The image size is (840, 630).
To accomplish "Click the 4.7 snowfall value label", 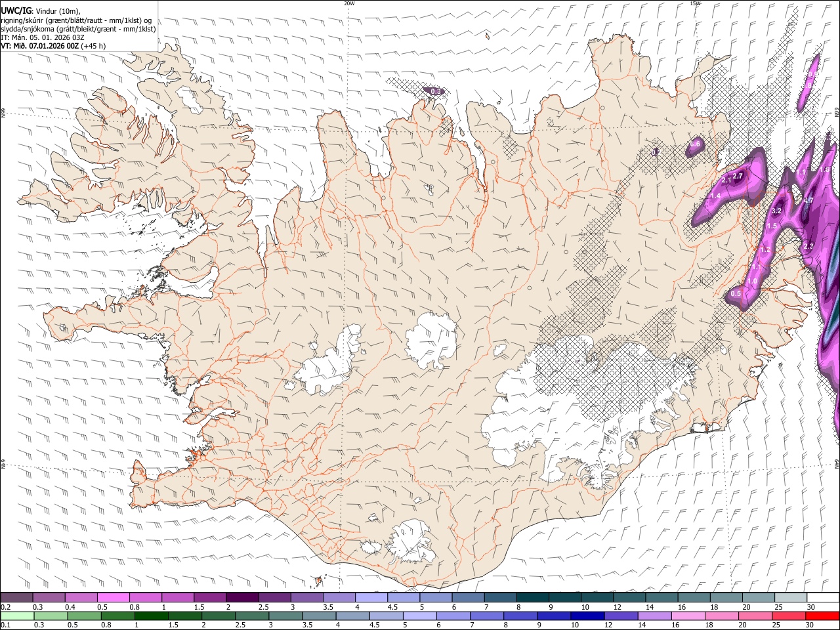I will (x=808, y=200).
